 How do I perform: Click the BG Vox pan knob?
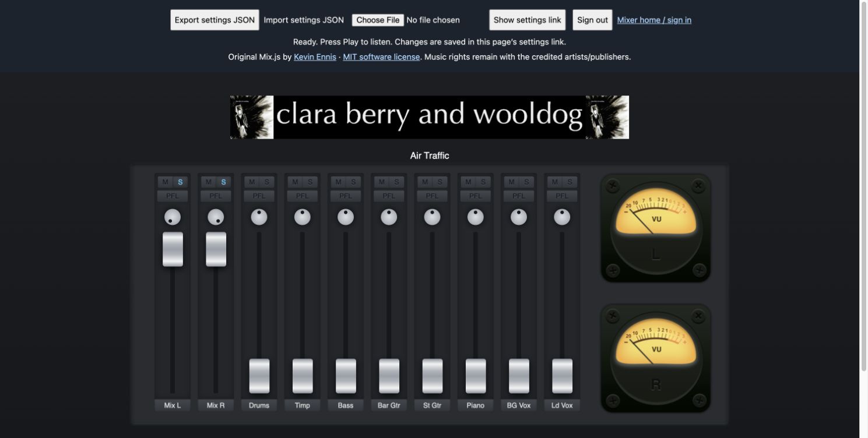pos(519,217)
